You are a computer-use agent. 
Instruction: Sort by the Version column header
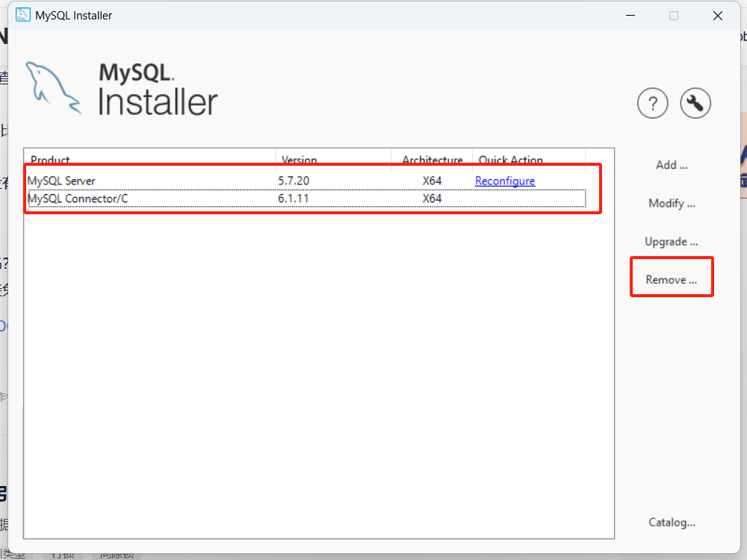click(x=299, y=160)
